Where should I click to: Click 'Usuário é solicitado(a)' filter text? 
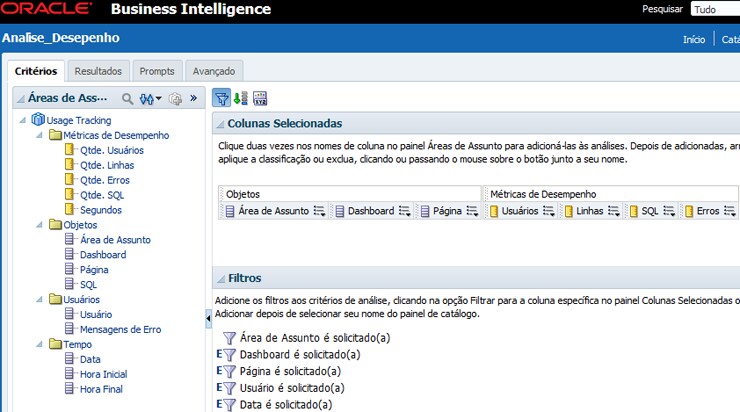pos(292,388)
